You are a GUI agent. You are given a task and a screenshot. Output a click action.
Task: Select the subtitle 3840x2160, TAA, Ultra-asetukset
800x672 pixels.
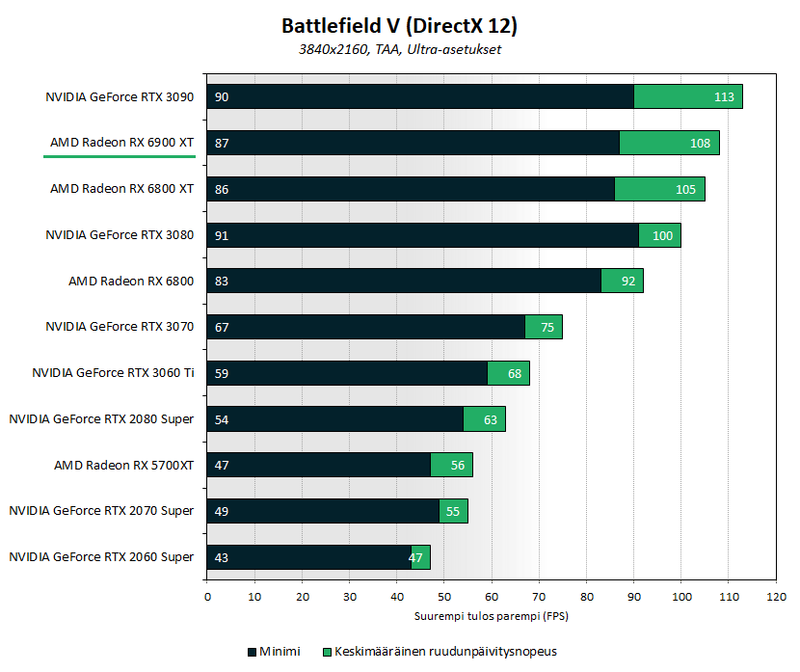point(400,49)
